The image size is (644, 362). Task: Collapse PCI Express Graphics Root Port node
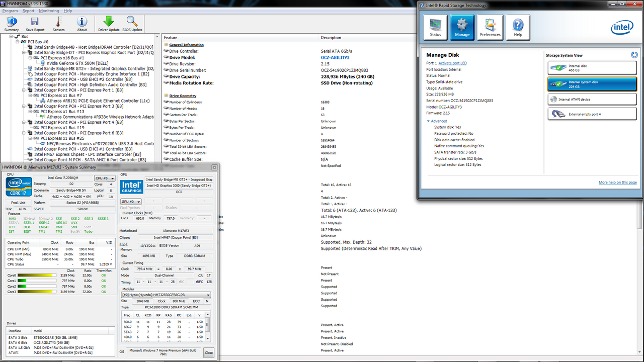click(x=24, y=52)
